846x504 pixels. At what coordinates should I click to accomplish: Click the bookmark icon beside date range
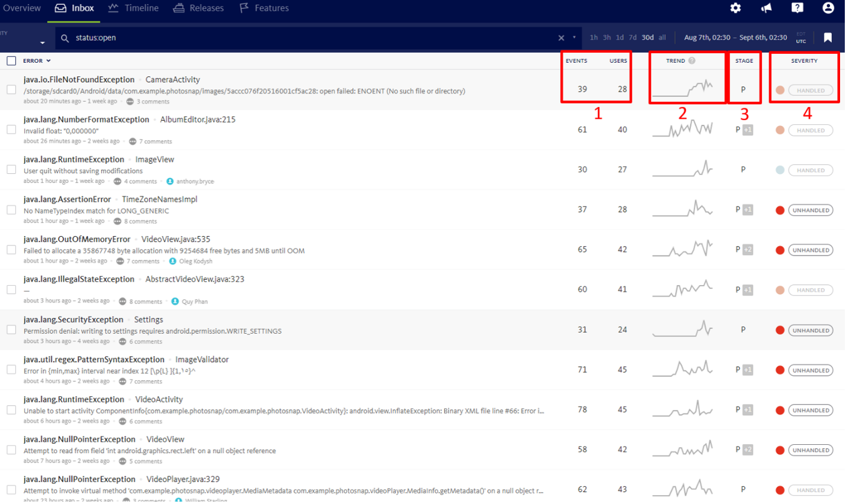point(828,38)
